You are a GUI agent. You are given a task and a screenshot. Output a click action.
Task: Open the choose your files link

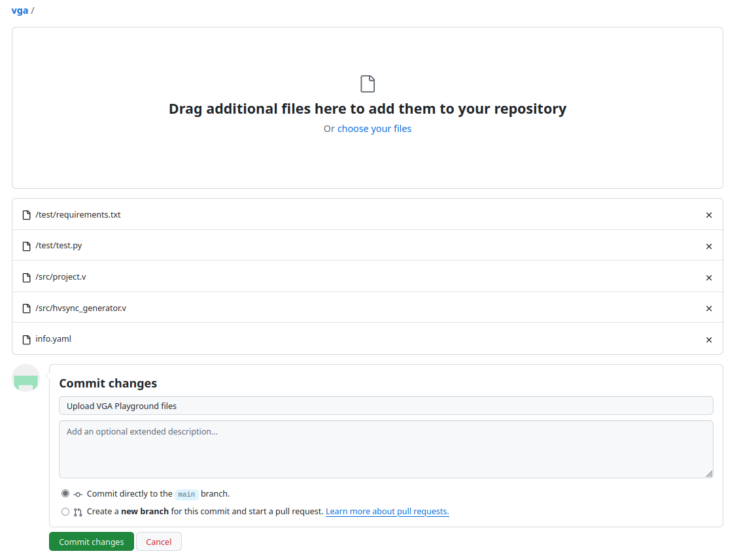click(374, 129)
